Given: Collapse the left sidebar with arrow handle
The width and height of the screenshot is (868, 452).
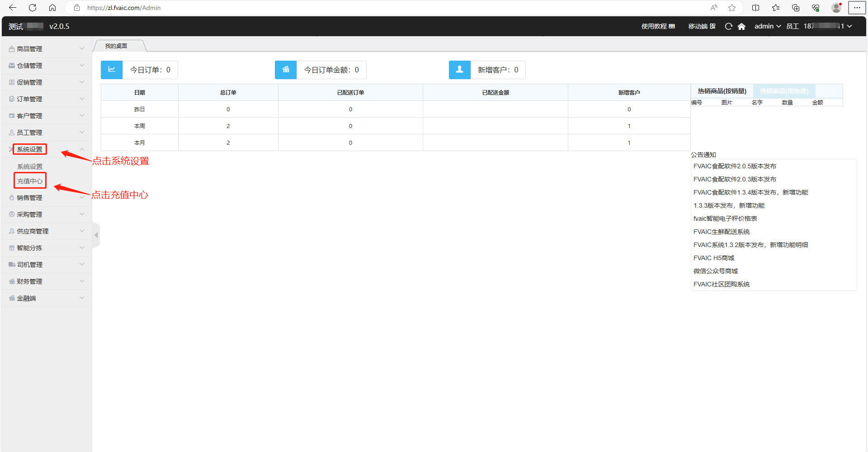Looking at the screenshot, I should tap(96, 235).
